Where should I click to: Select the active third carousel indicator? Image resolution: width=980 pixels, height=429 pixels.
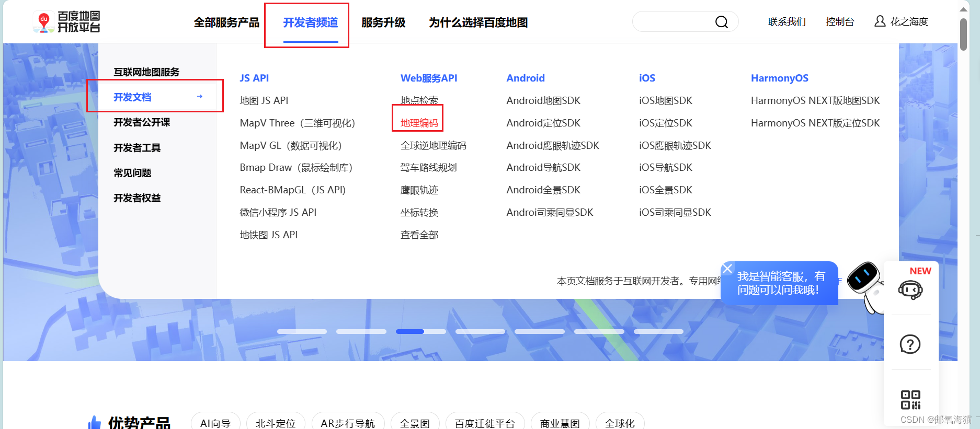point(421,331)
